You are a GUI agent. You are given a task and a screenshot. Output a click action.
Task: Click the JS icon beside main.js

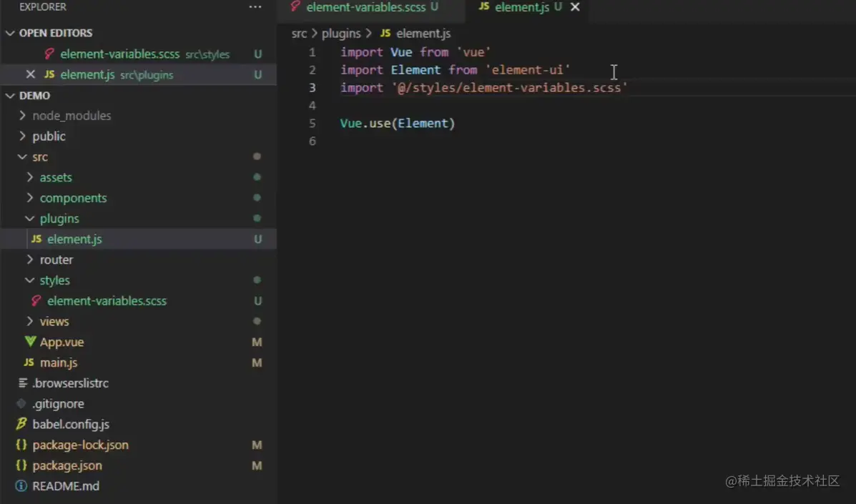coord(29,362)
